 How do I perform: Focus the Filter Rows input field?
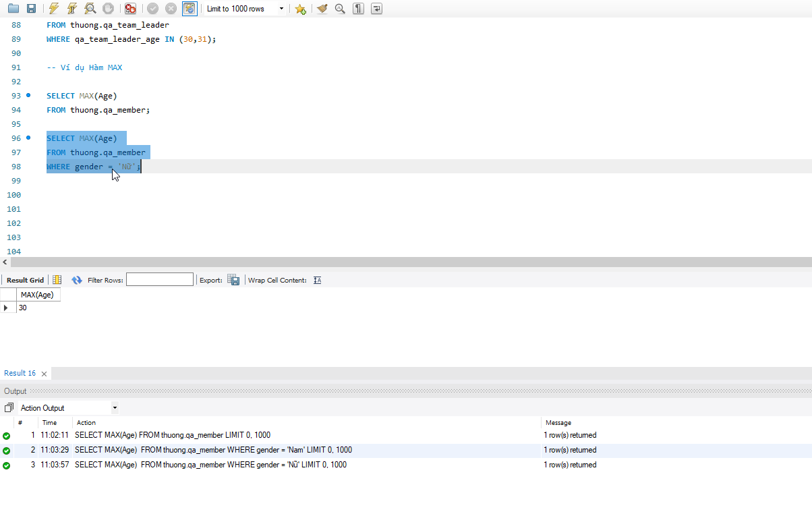tap(160, 279)
